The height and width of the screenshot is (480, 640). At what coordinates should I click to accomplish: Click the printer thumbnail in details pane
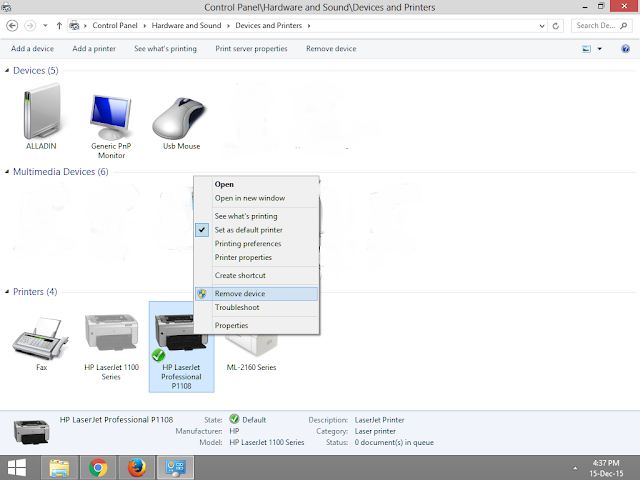pos(31,432)
